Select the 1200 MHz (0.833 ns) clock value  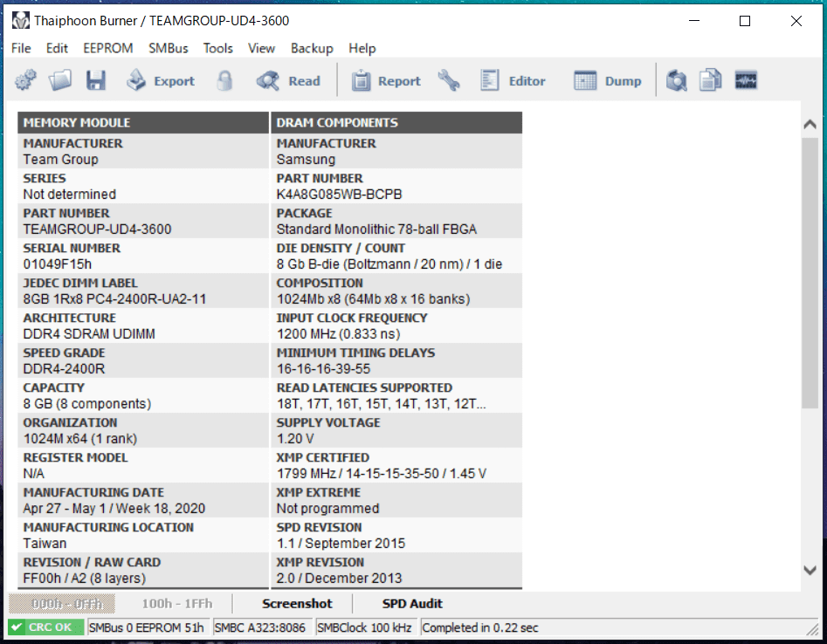(x=339, y=333)
